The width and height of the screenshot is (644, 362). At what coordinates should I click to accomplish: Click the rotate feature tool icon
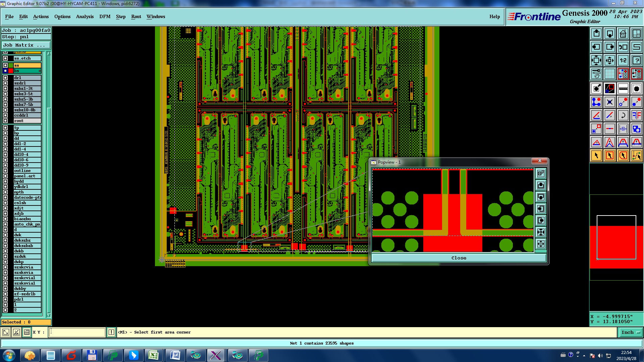coord(623,115)
